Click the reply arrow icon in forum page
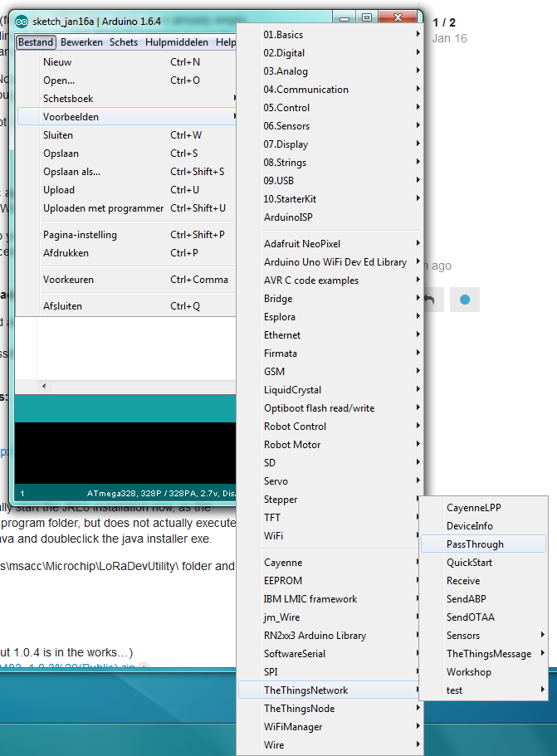 click(430, 300)
